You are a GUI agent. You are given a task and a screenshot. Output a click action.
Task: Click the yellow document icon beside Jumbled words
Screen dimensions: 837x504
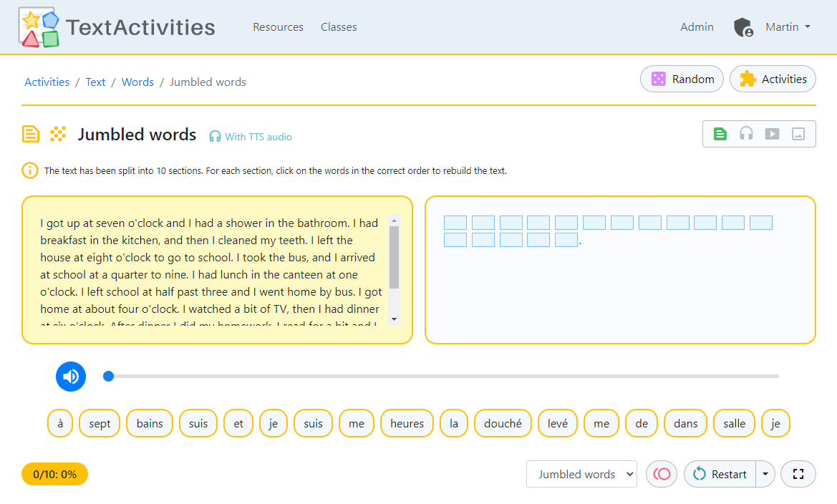(29, 134)
